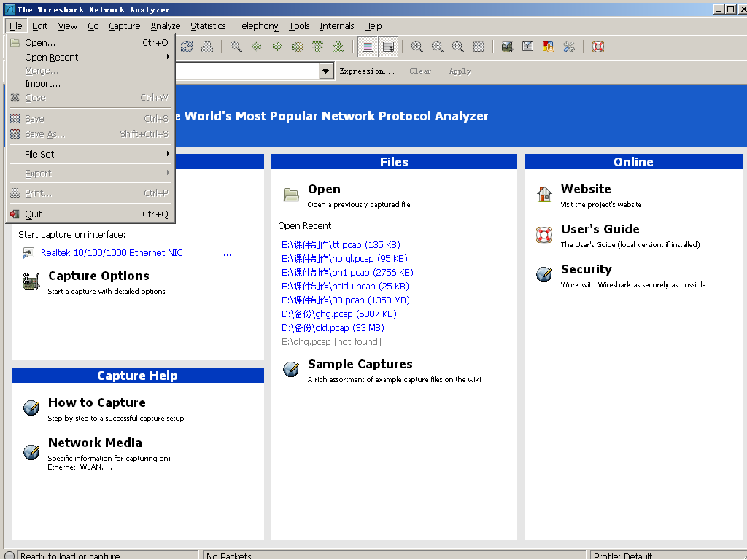Click the Zoom In magnifier icon
The width and height of the screenshot is (747, 560).
[417, 47]
